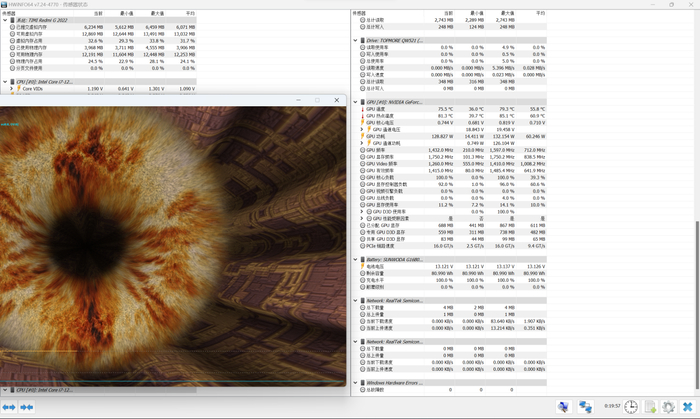Expand the GPU D3D 使用率 sub-item
Image resolution: width=700 pixels, height=419 pixels.
point(362,212)
